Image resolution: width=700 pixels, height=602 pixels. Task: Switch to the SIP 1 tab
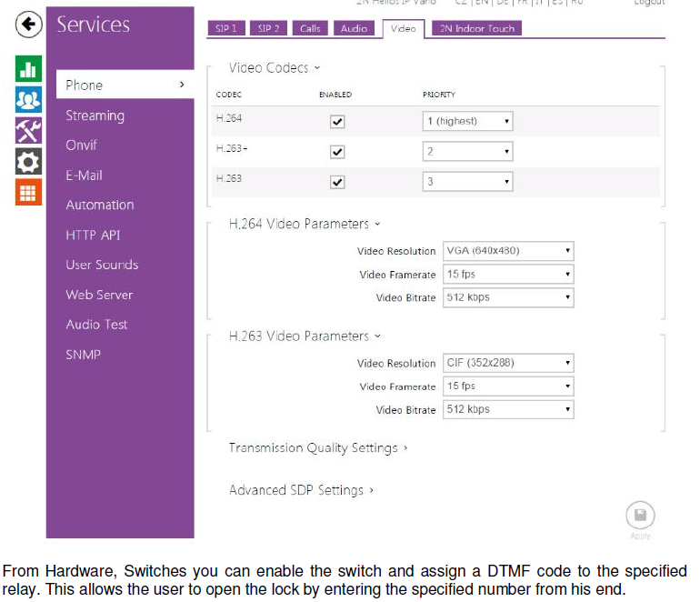225,28
